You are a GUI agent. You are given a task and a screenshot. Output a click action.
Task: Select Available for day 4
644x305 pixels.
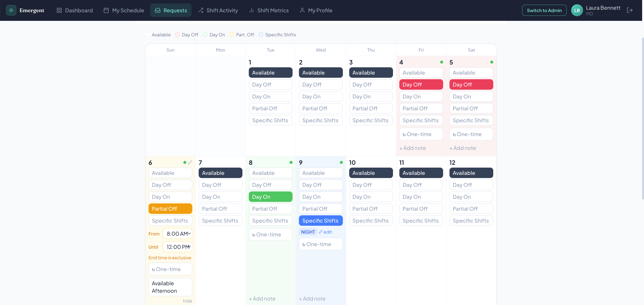coord(421,73)
